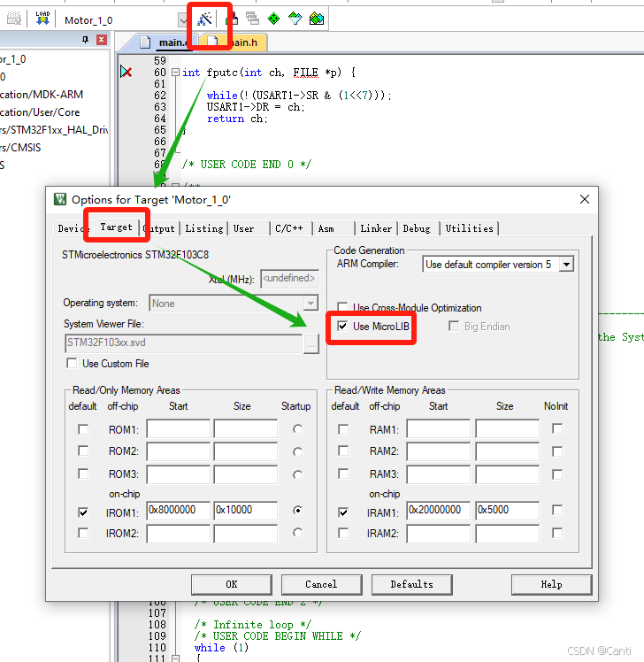This screenshot has height=662, width=644.
Task: Click the error marker on line 60
Action: point(126,72)
